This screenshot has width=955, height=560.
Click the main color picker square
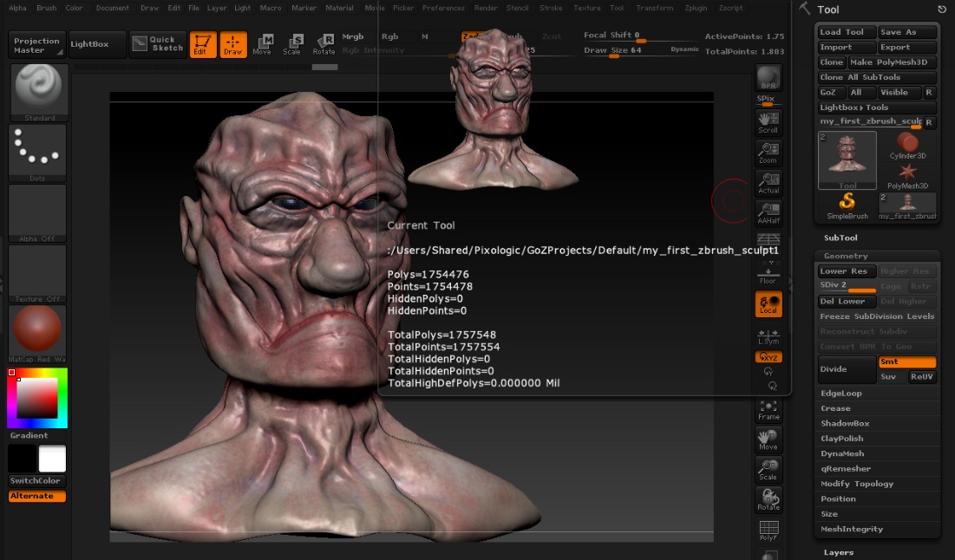[37, 398]
